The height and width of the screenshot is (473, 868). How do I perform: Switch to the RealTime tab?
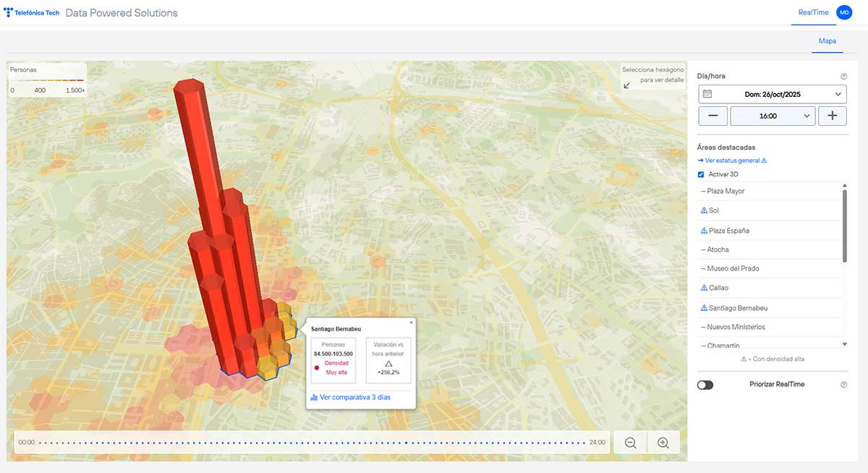812,12
